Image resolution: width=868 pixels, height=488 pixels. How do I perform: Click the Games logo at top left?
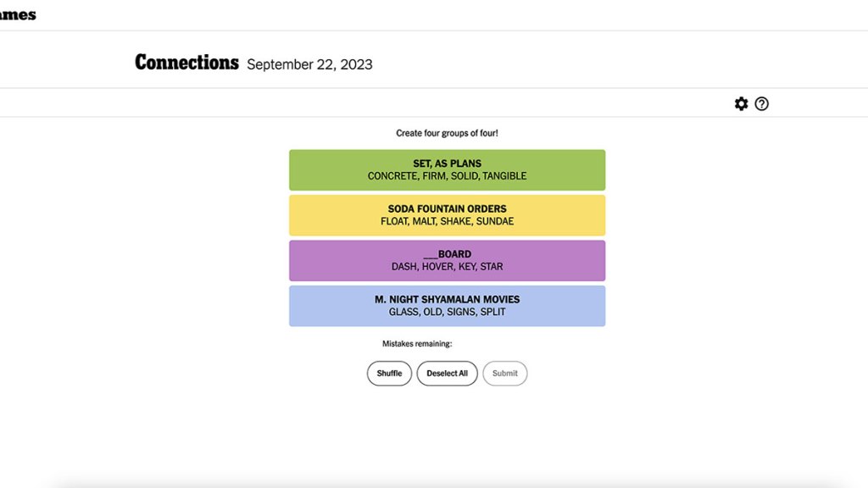point(17,14)
